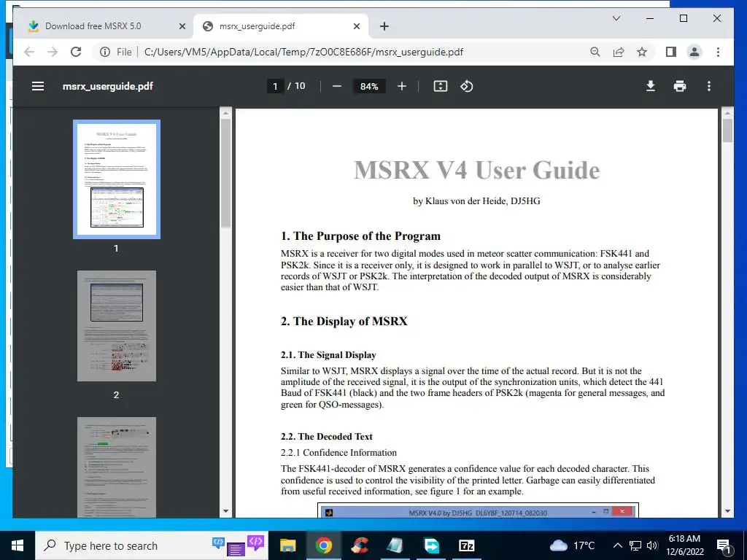747x560 pixels.
Task: Go back to previous page in Chrome
Action: [x=29, y=52]
